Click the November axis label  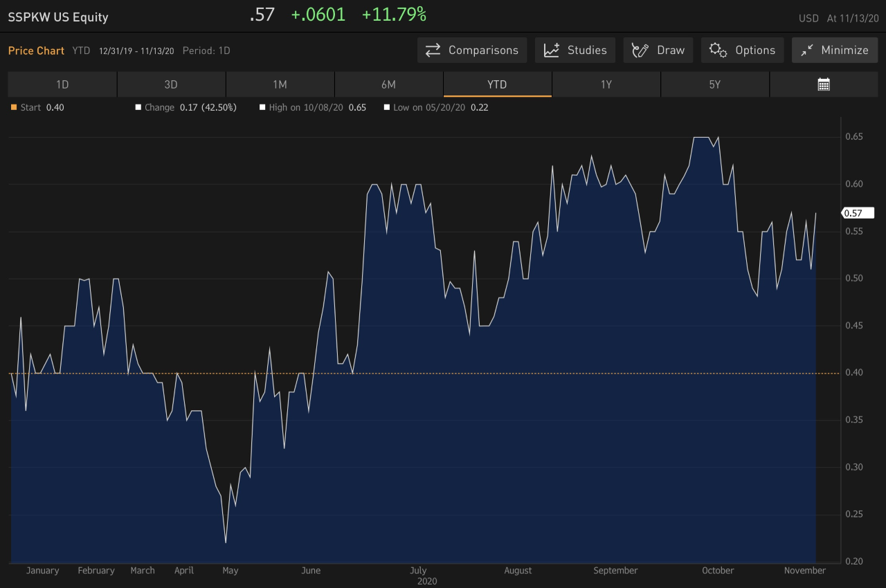(x=805, y=571)
